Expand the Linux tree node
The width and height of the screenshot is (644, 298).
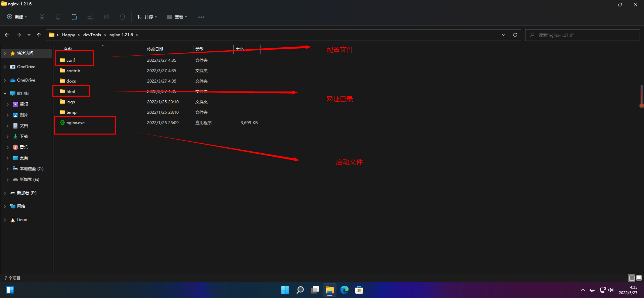coord(5,220)
